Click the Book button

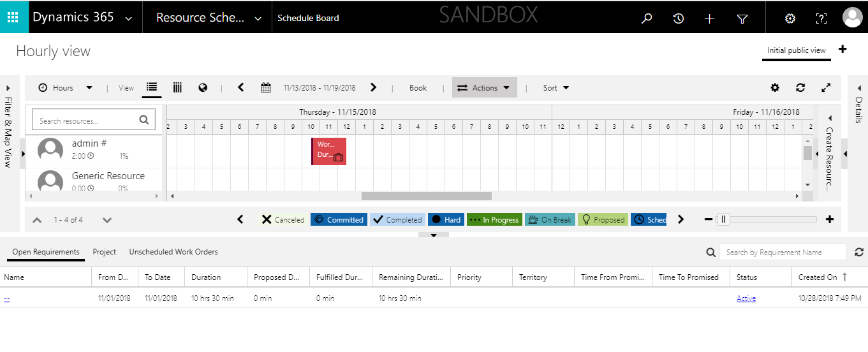tap(418, 87)
